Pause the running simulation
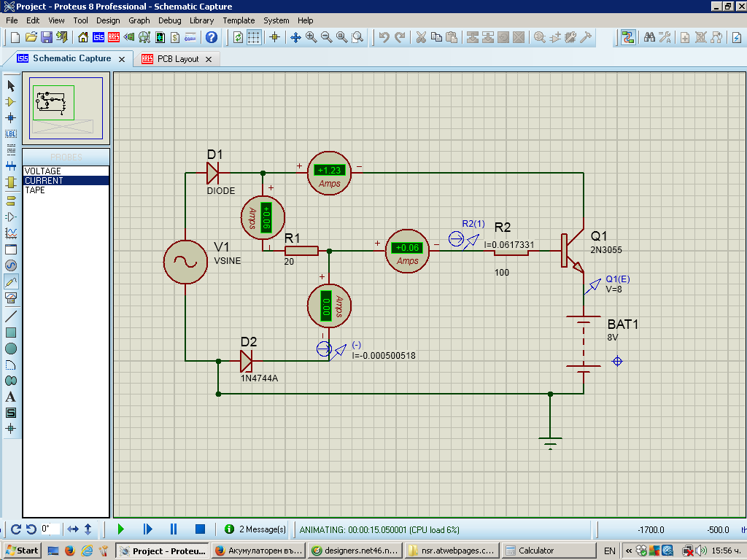The height and width of the screenshot is (560, 747). (x=174, y=529)
